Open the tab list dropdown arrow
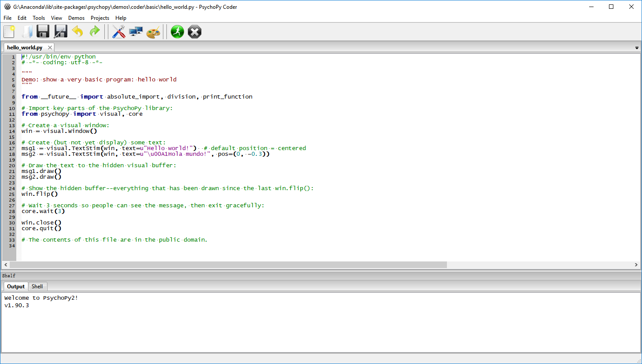Screen dimensions: 642x364 pos(637,48)
